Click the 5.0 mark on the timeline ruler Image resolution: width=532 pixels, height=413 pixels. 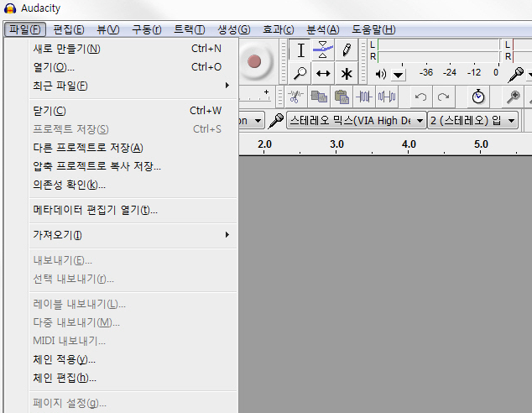(481, 144)
